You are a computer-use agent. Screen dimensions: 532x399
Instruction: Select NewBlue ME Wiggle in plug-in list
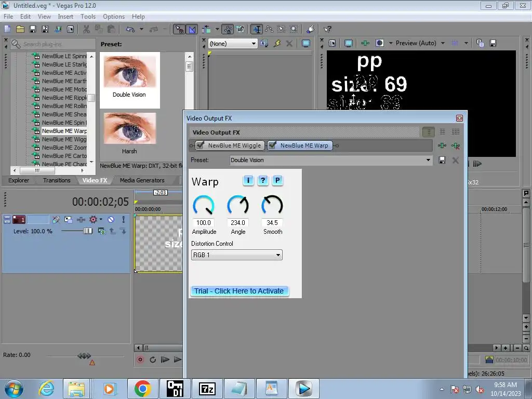64,139
